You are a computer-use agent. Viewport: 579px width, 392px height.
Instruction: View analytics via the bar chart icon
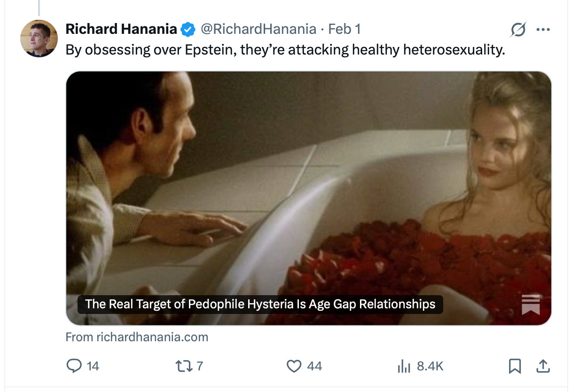coord(404,366)
